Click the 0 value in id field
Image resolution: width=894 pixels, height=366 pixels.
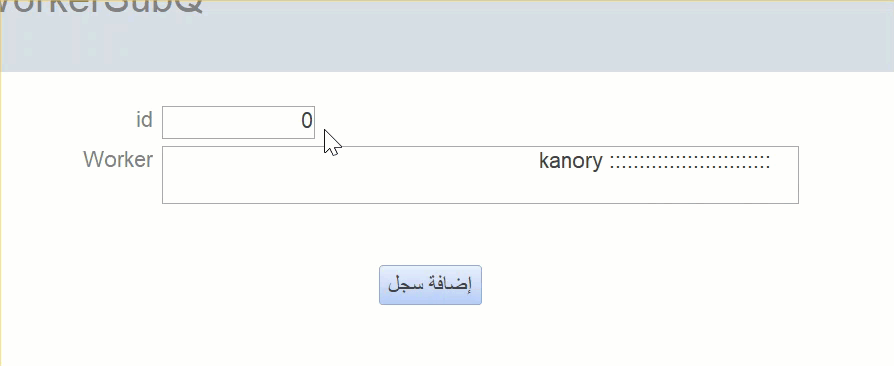click(307, 121)
